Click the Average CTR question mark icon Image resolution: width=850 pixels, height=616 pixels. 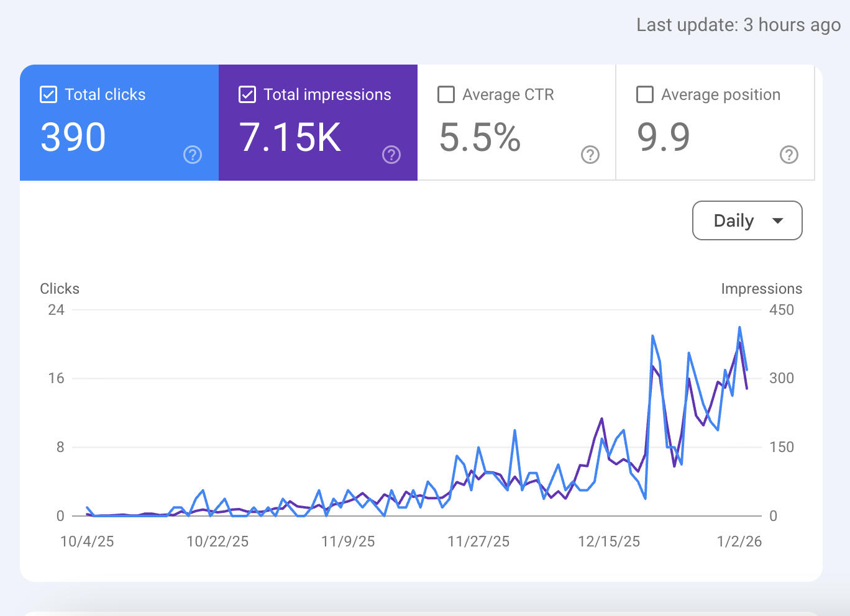pos(590,155)
